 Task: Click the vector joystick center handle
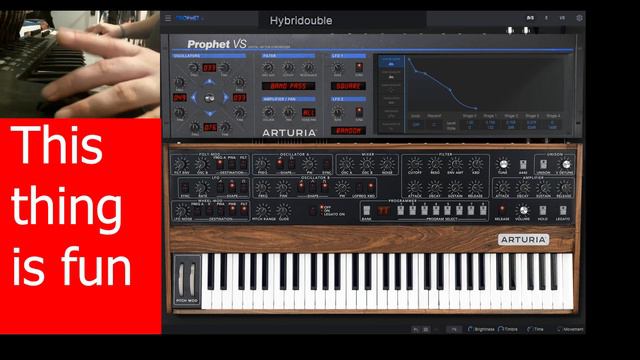point(209,98)
